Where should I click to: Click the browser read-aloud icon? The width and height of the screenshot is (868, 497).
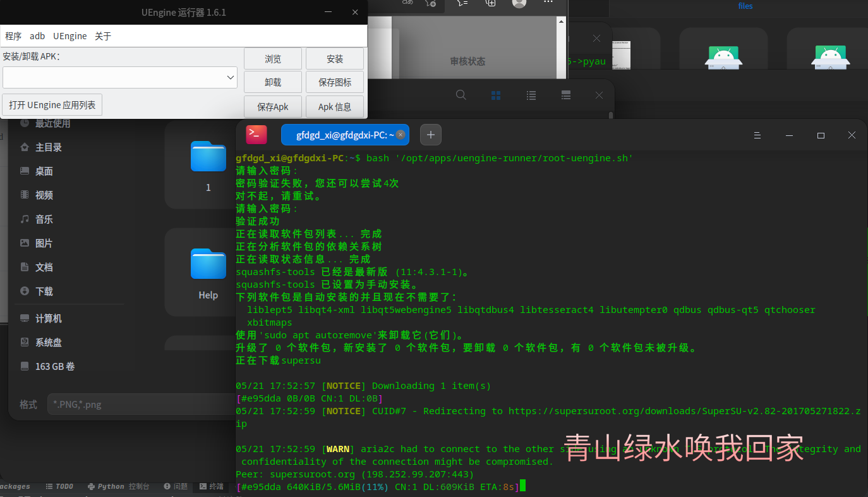408,3
